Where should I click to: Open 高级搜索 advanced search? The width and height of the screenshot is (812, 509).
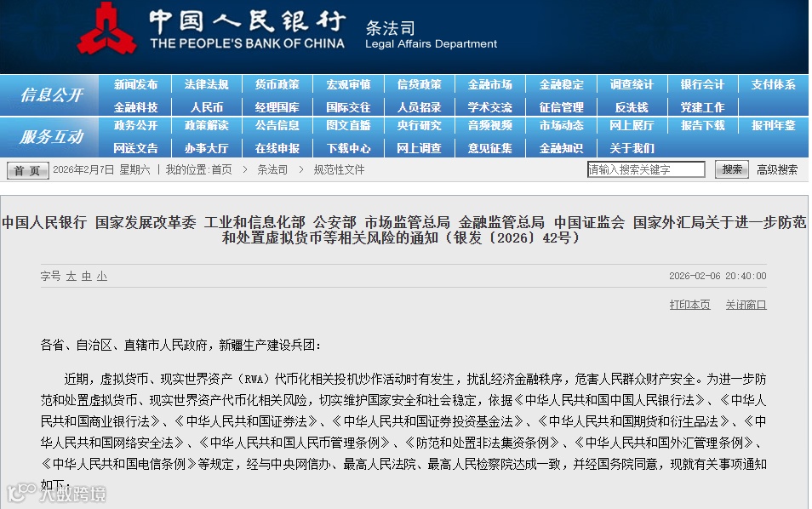pyautogui.click(x=777, y=170)
